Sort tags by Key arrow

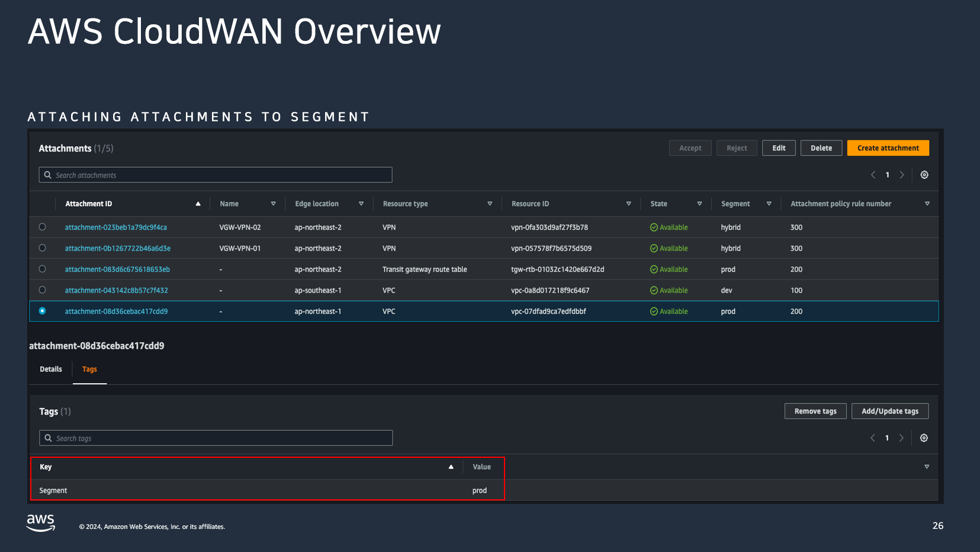451,467
